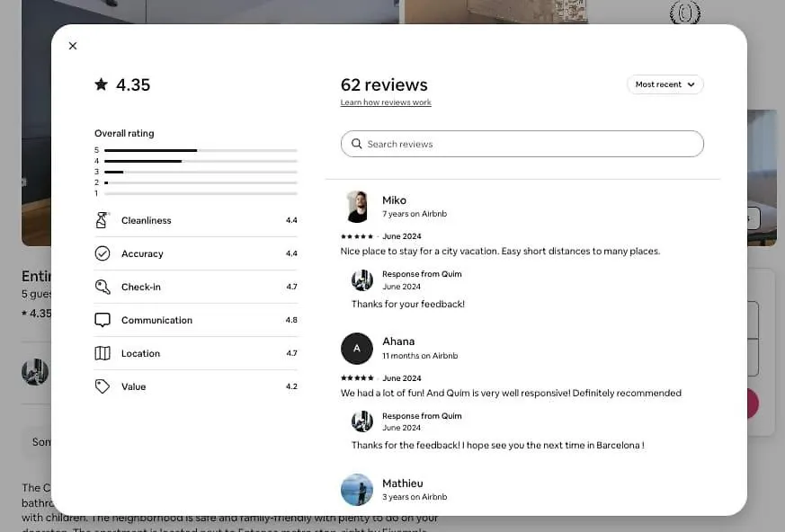Image resolution: width=785 pixels, height=532 pixels.
Task: Click '3 years on Airbnb' under Mathieu
Action: pyautogui.click(x=415, y=497)
